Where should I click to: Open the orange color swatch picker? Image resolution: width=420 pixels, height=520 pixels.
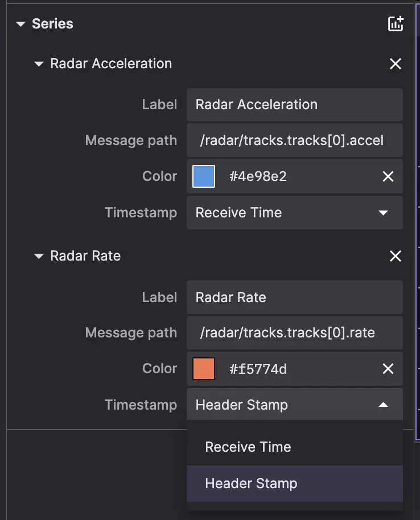click(204, 369)
